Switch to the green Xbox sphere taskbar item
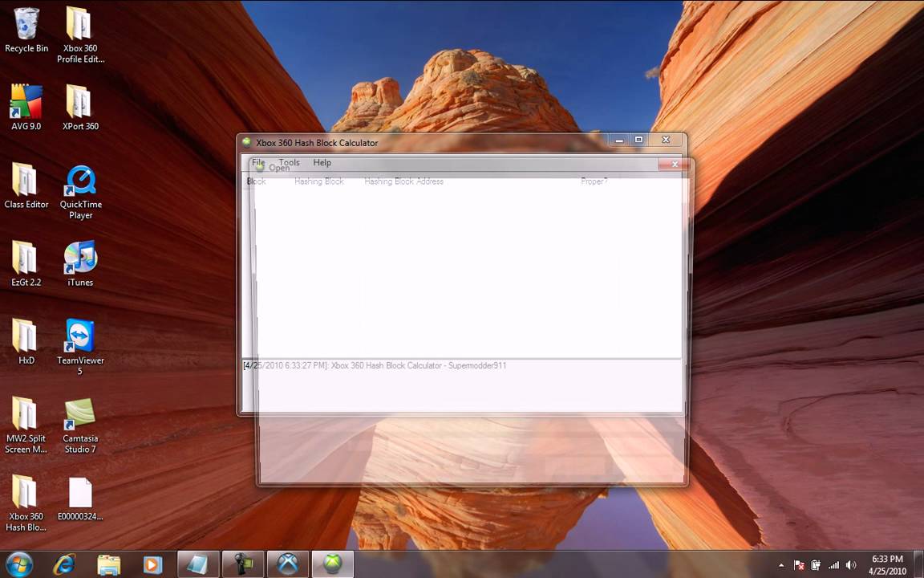924x578 pixels. [x=332, y=564]
